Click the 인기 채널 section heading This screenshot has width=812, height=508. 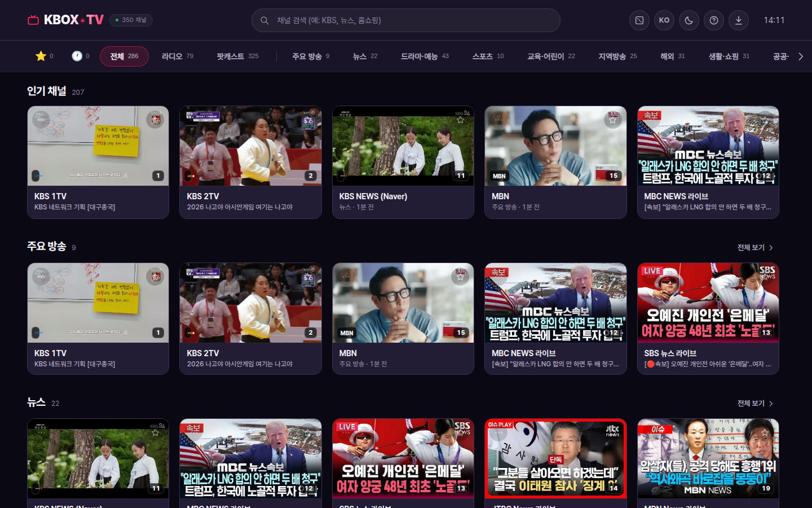47,91
